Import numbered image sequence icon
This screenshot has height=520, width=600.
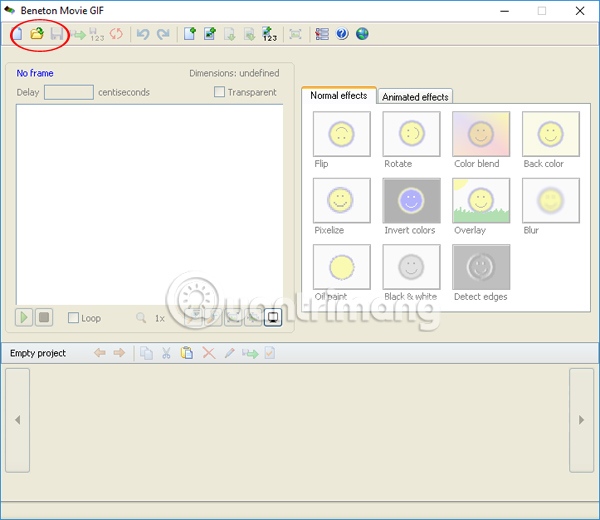coord(269,34)
